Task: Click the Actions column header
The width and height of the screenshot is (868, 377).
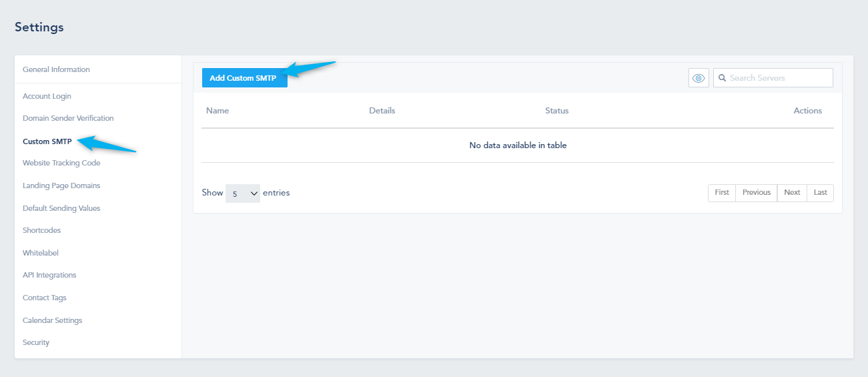Action: 808,111
